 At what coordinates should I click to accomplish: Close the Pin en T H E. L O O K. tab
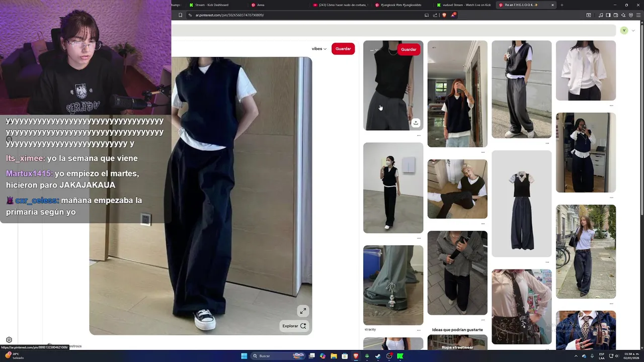[552, 5]
